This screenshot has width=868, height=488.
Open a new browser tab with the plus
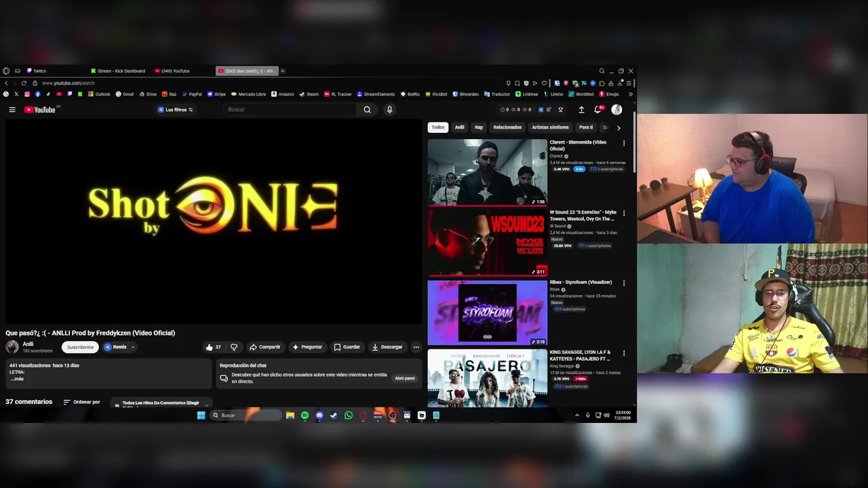pos(283,70)
